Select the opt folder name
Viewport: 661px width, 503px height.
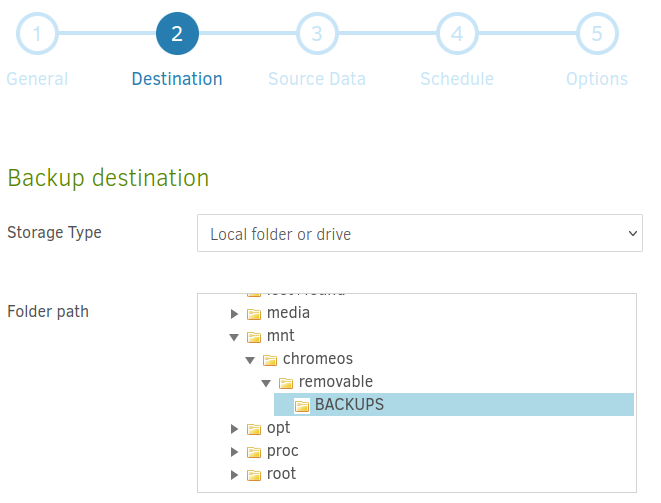point(278,428)
